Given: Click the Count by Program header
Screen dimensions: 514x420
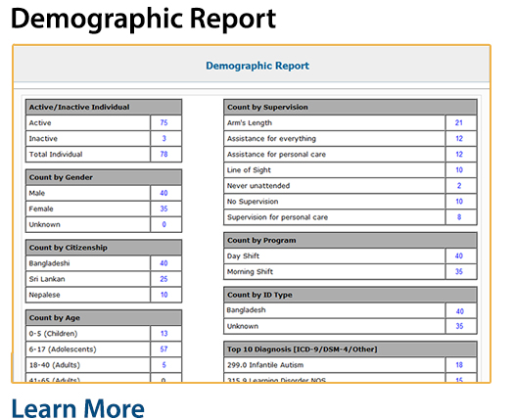Looking at the screenshot, I should [261, 240].
